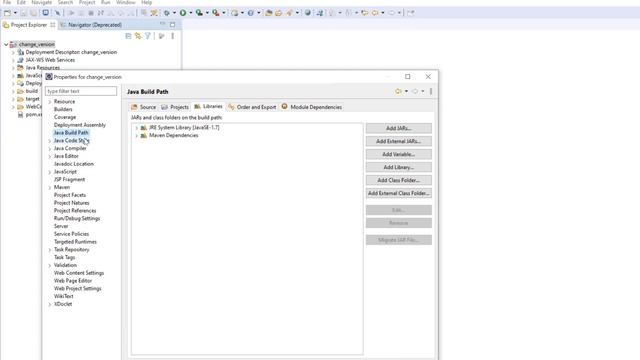Viewport: 640px width, 360px height.
Task: Click the green Run toolbar icon
Action: click(183, 13)
